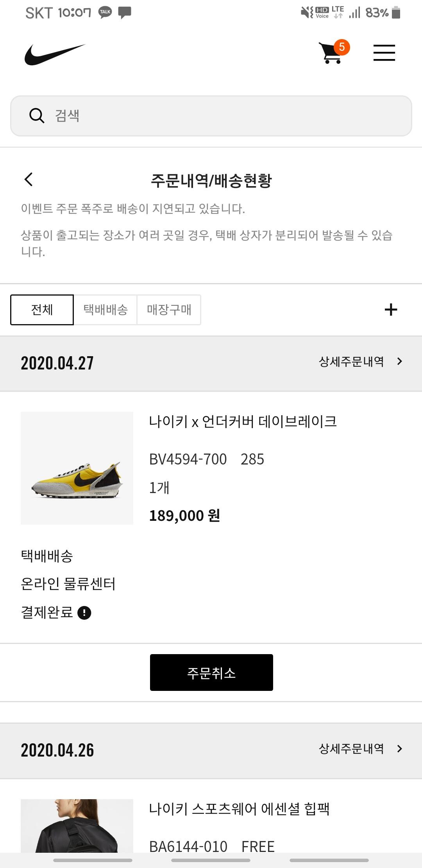Tap the KakaoTalk notification icon in status bar
This screenshot has height=868, width=422.
(x=105, y=12)
